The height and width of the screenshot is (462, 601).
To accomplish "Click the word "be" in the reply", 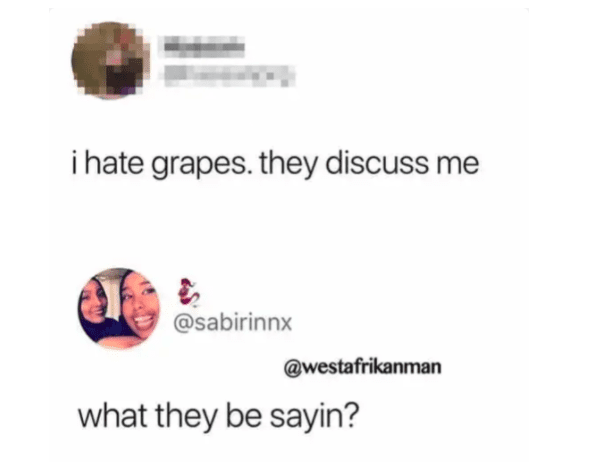I will point(244,416).
